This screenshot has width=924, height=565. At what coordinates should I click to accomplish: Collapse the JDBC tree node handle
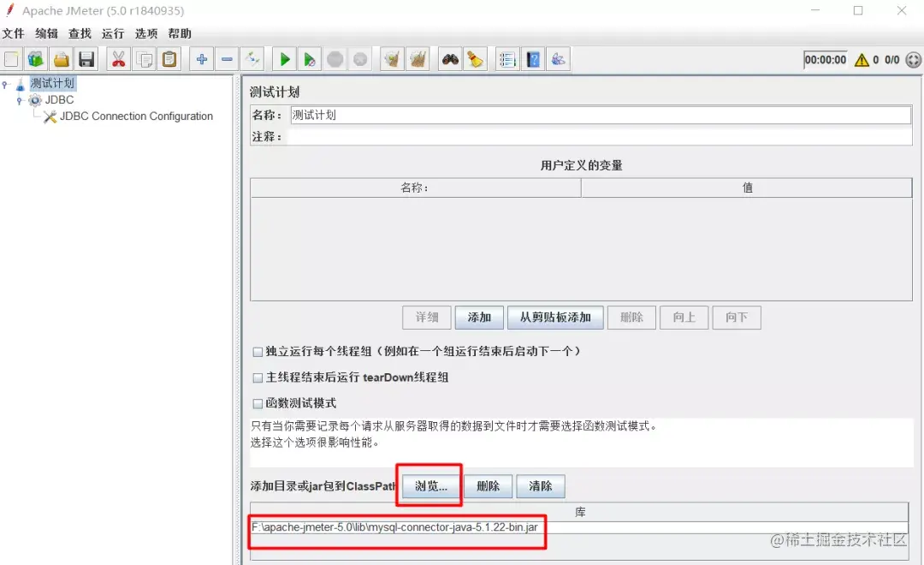click(x=20, y=100)
